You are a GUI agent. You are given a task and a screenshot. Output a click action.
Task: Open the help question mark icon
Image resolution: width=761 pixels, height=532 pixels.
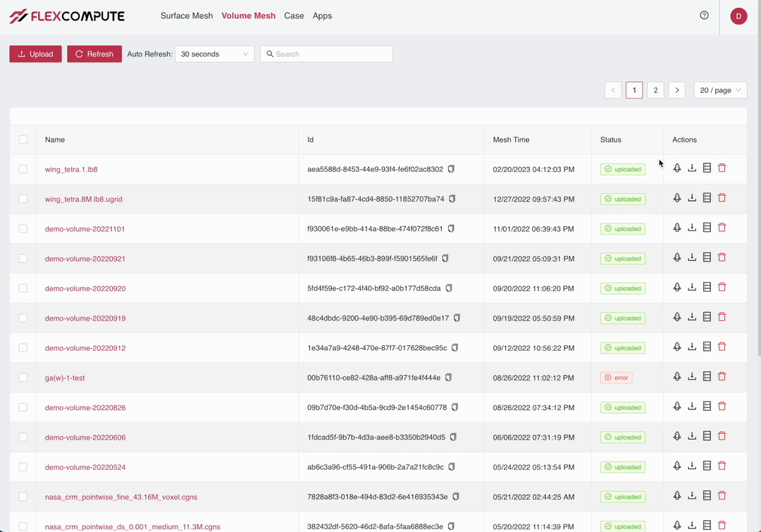pos(704,16)
